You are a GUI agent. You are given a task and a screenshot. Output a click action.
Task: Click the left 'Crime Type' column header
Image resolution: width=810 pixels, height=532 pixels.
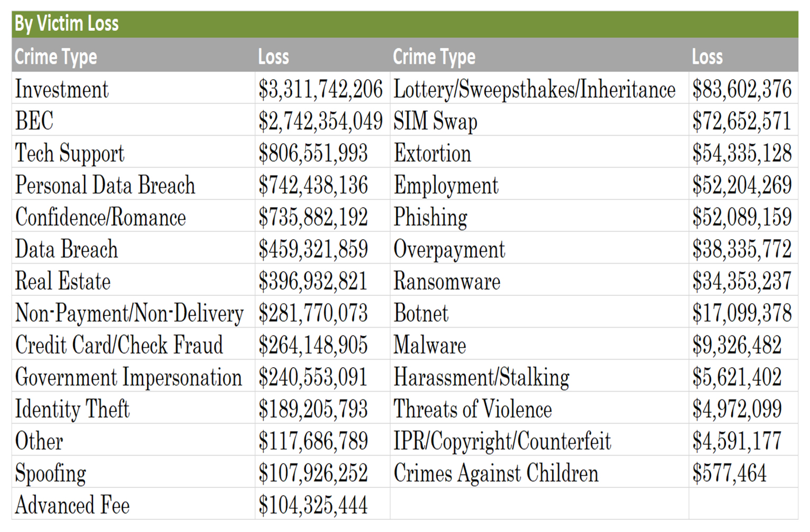point(56,56)
